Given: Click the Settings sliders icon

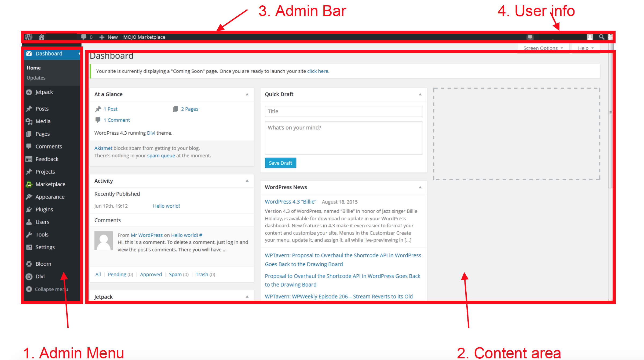Looking at the screenshot, I should coord(29,247).
